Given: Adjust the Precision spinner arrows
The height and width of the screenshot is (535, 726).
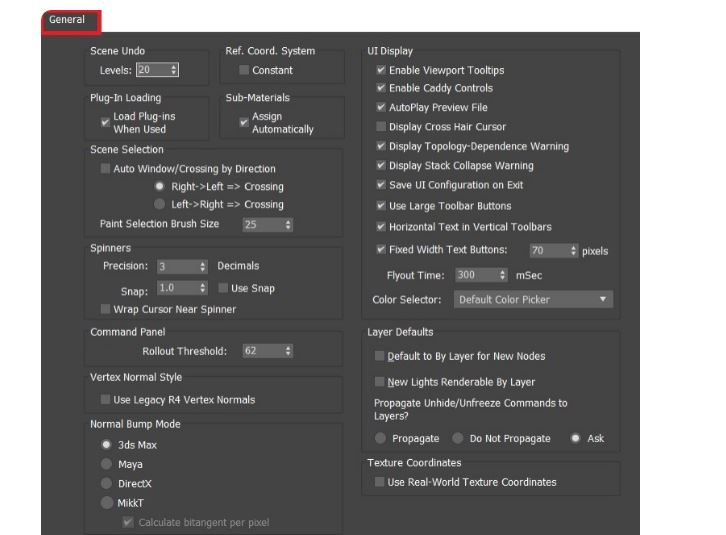Looking at the screenshot, I should (x=203, y=266).
